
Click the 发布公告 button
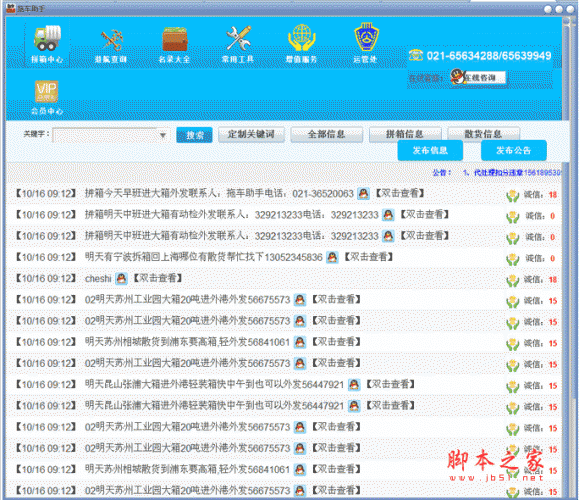pos(514,150)
